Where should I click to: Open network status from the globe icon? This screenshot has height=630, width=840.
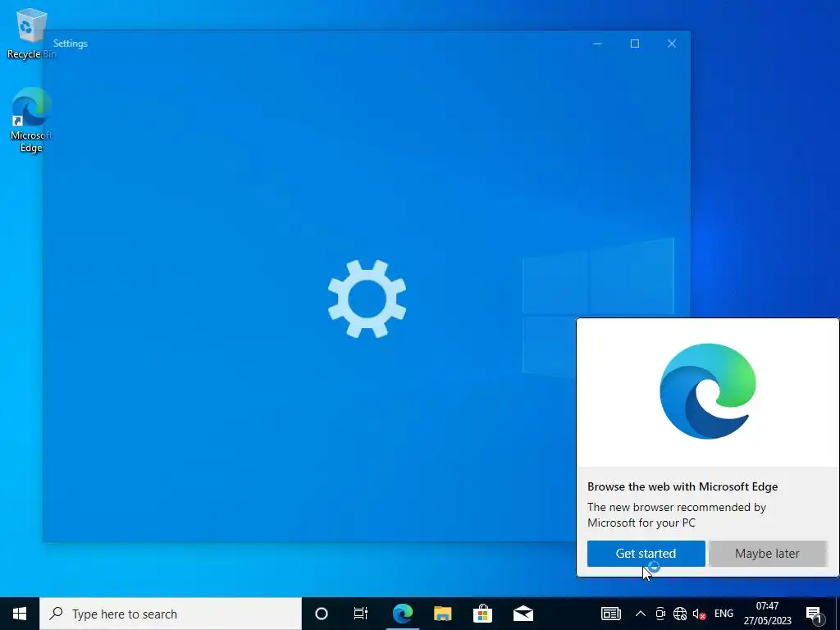(x=680, y=614)
